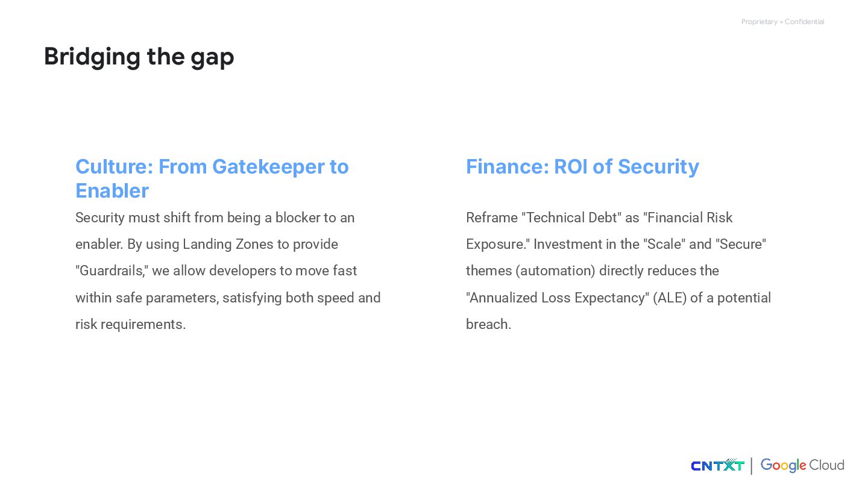This screenshot has width=868, height=488.
Task: Click the phrase "Technical Debt" in the Finance paragraph
Action: point(571,217)
